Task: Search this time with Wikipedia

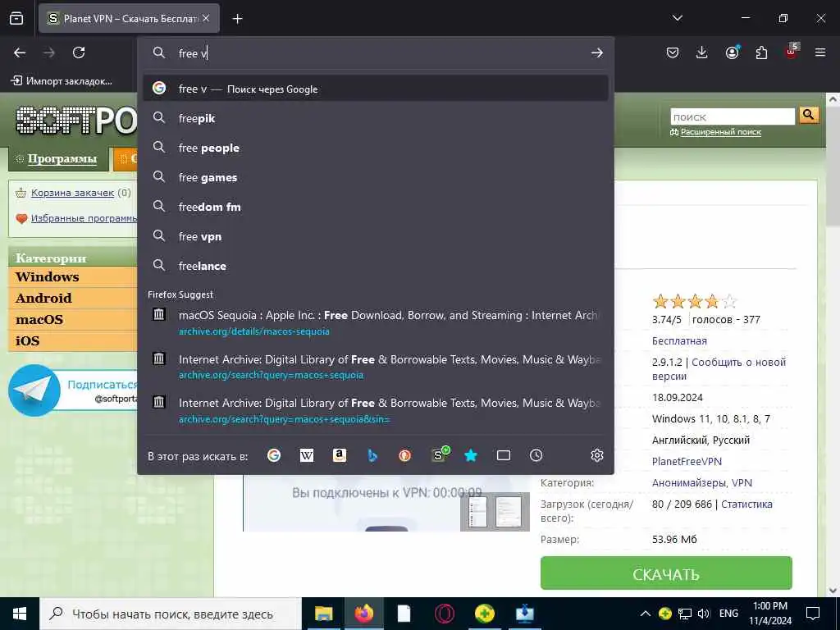Action: (307, 455)
